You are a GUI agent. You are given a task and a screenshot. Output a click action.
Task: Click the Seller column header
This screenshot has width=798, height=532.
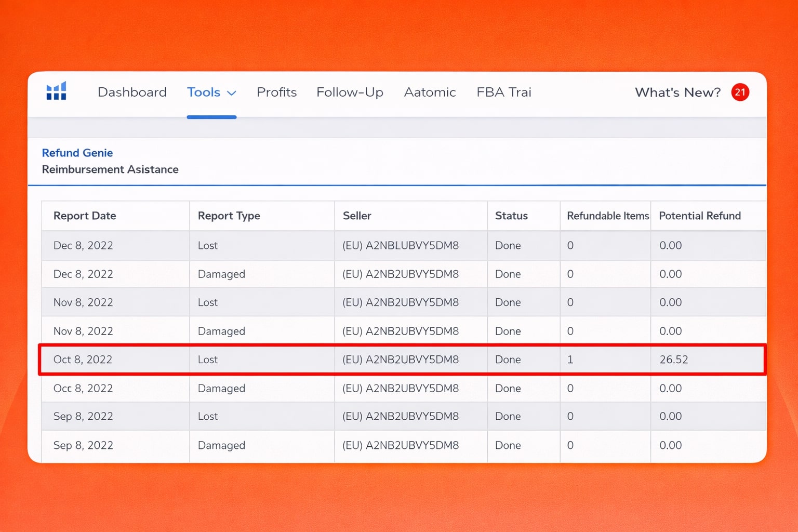tap(356, 216)
